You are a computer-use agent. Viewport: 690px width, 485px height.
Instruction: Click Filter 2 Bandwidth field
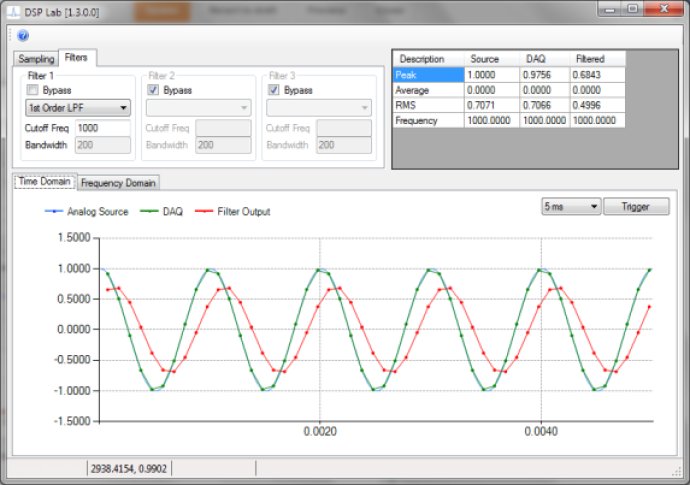(x=224, y=145)
